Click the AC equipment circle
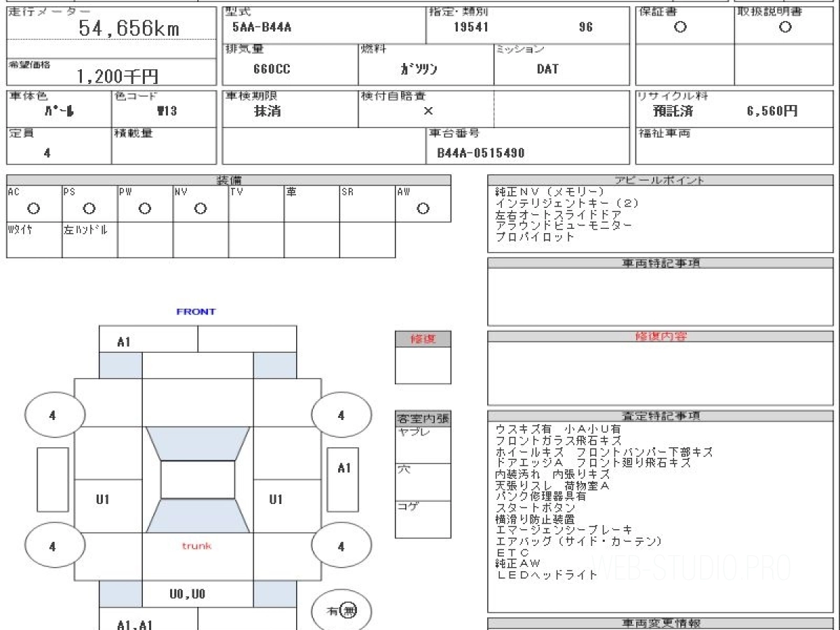The image size is (840, 630). coord(33,209)
